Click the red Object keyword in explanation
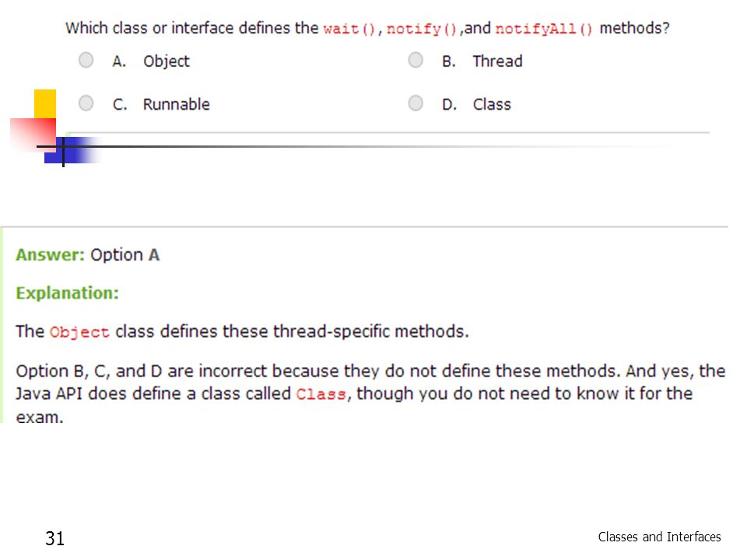 [79, 332]
